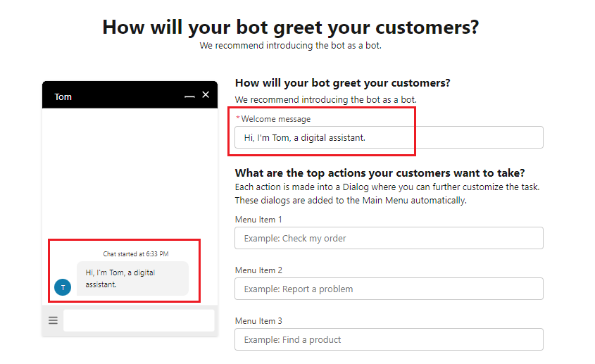Click the large page title heading
This screenshot has width=595, height=364.
tap(290, 27)
